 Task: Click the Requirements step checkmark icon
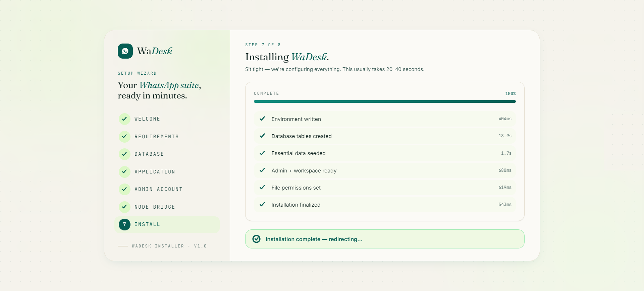[x=124, y=136]
